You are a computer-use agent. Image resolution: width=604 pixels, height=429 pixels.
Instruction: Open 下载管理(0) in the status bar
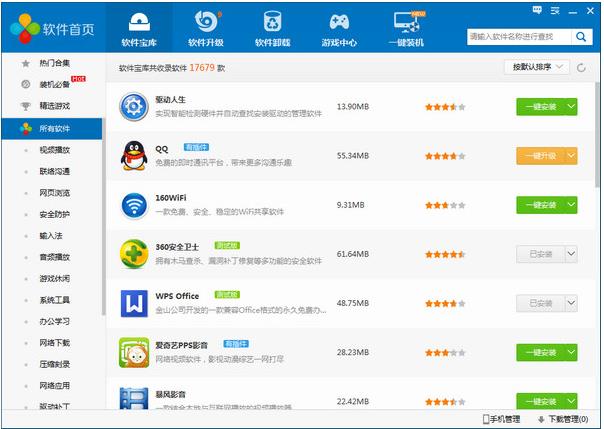click(x=563, y=419)
